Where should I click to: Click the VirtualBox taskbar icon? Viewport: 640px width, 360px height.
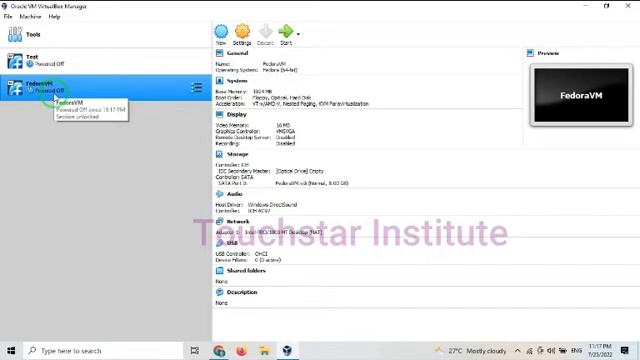click(287, 351)
